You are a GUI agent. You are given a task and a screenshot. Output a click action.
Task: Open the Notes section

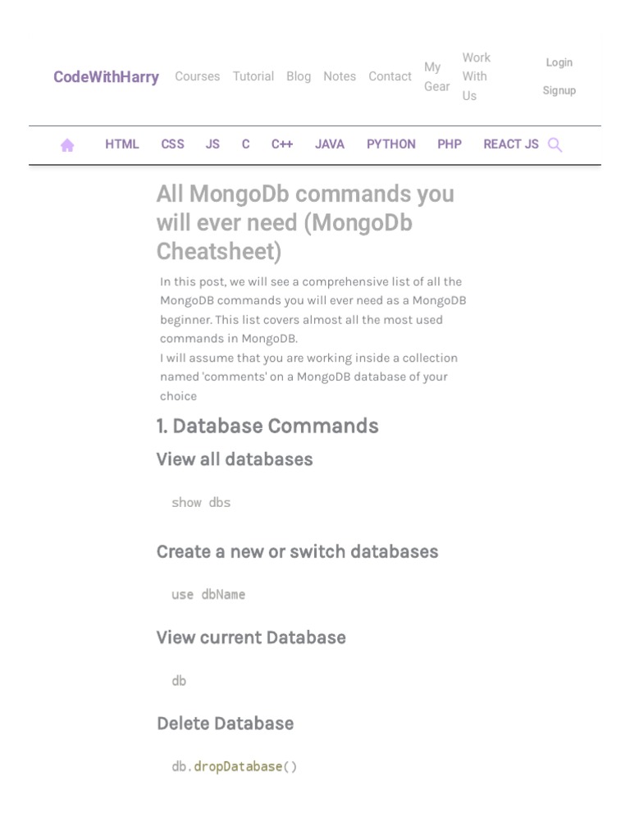coord(340,76)
